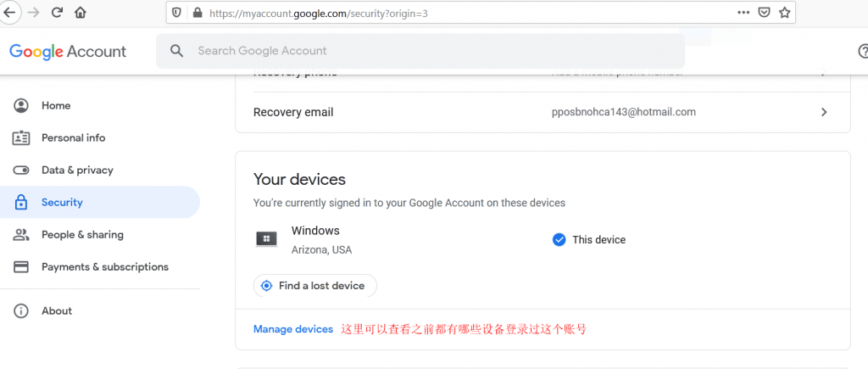Open page actions three-dot menu
This screenshot has height=369, width=868.
click(743, 13)
